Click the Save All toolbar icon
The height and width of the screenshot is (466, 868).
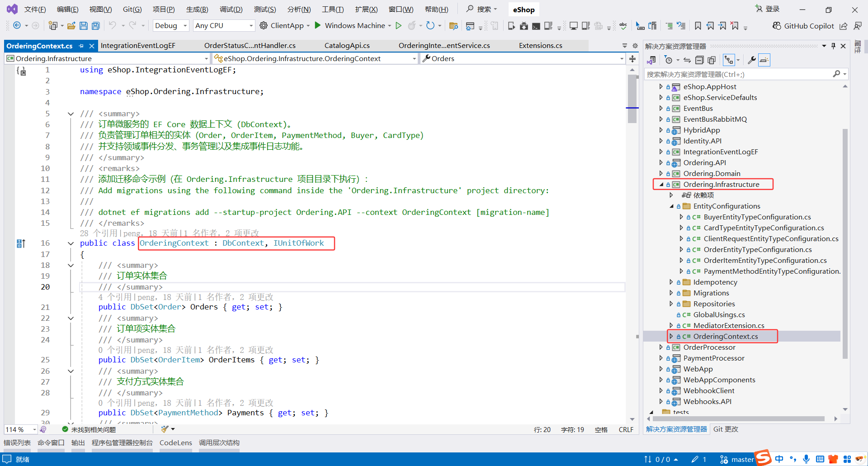[96, 26]
